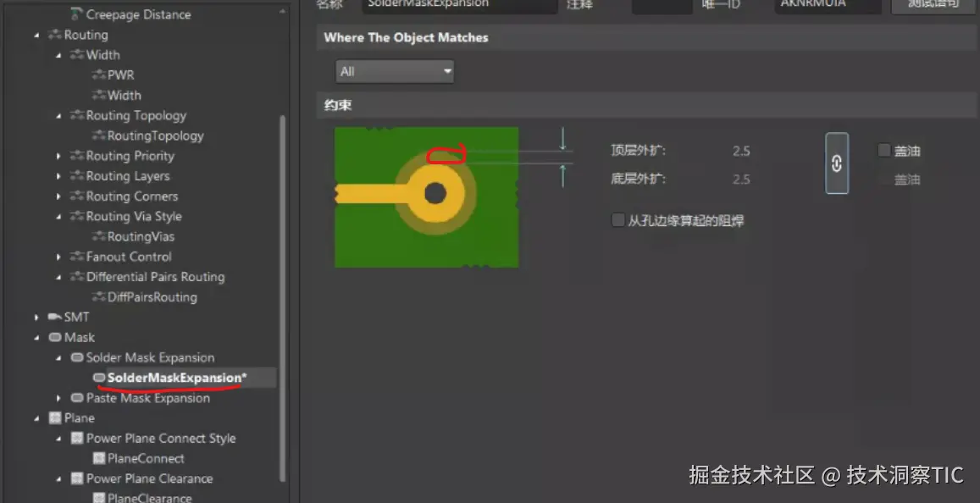Collapse the Power Plane Clearance node
The image size is (980, 503).
pyautogui.click(x=58, y=479)
